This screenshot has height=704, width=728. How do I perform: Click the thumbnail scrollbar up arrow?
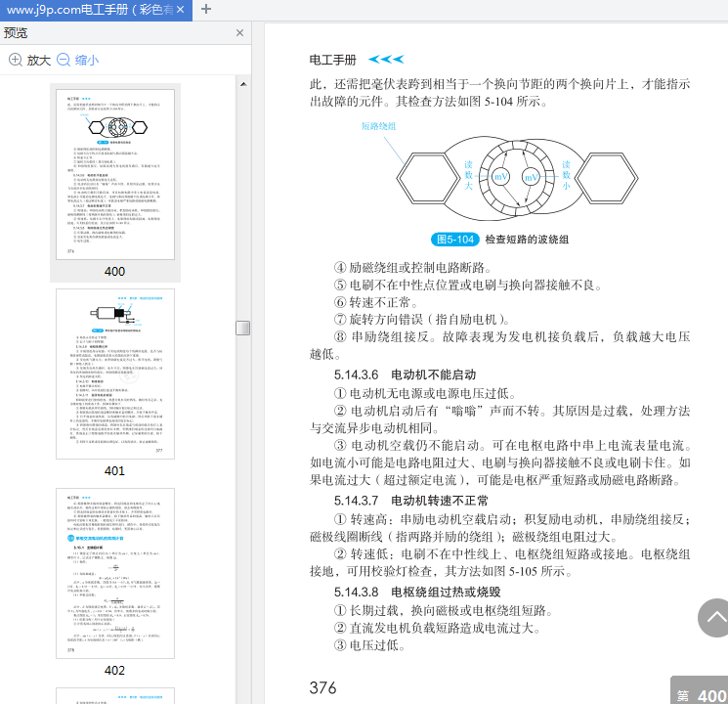tap(243, 84)
